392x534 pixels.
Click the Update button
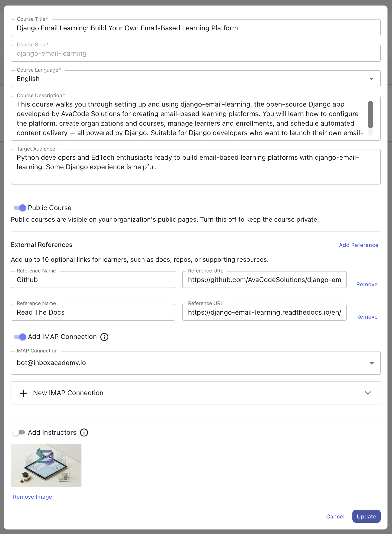coord(366,516)
